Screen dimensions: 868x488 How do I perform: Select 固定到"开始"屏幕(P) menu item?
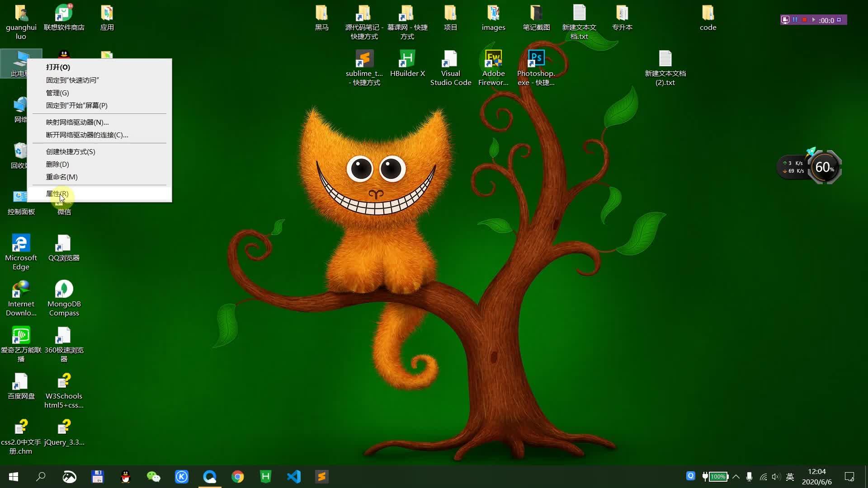pos(99,106)
